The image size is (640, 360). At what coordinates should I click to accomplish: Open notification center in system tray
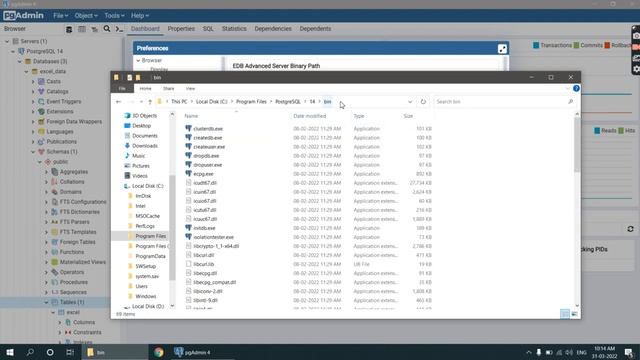pos(629,352)
